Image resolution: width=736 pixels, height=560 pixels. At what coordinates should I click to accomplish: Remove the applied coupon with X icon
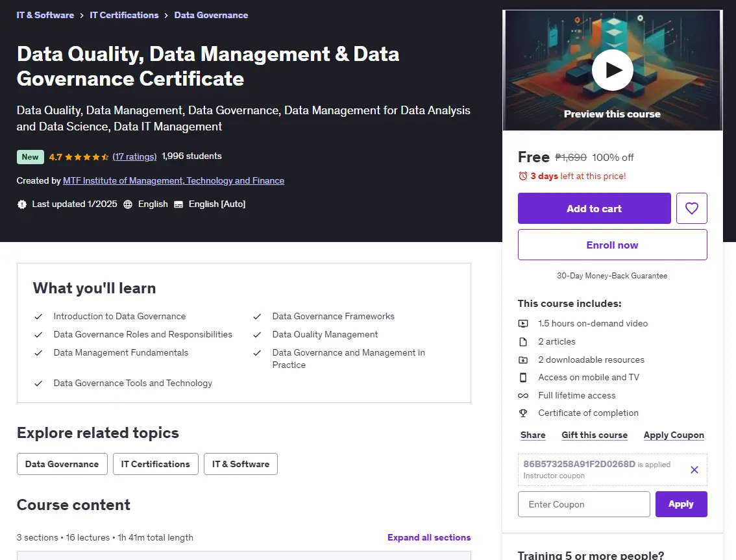click(x=694, y=469)
